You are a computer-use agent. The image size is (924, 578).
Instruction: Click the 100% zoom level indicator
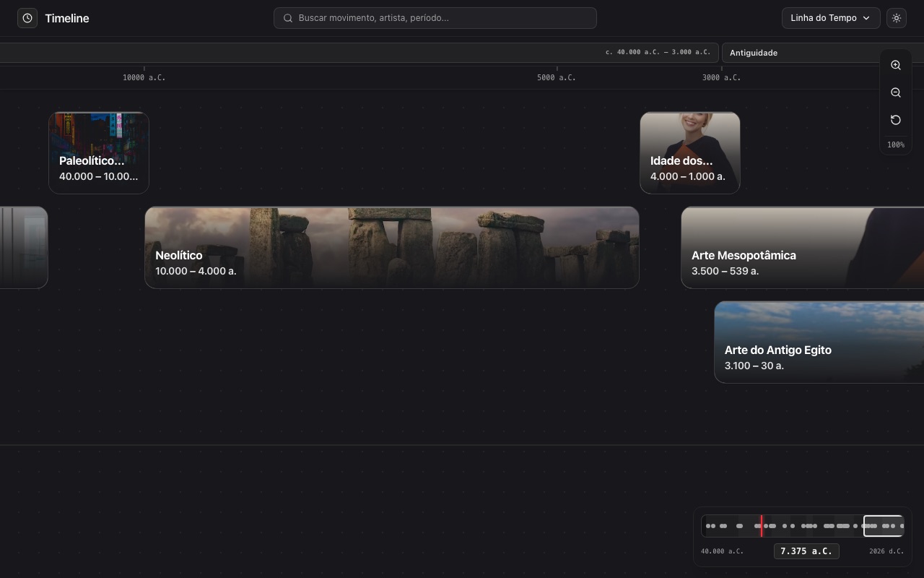pos(896,144)
